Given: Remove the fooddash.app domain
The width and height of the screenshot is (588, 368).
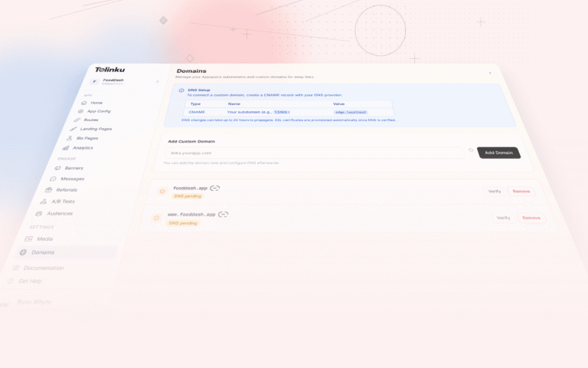Looking at the screenshot, I should [521, 191].
